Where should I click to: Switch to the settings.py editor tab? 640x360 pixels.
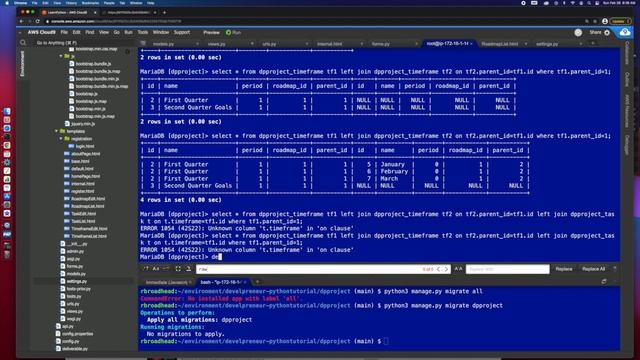547,44
